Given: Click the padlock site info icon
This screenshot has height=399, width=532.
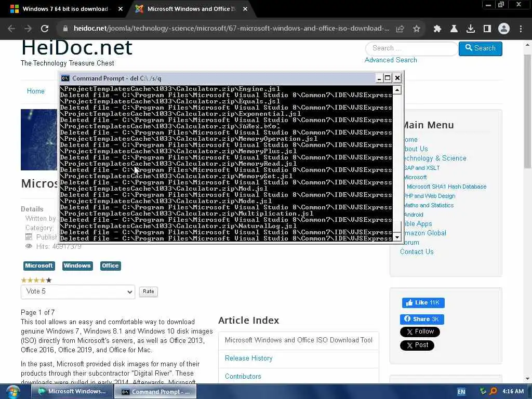Looking at the screenshot, I should coord(65,29).
